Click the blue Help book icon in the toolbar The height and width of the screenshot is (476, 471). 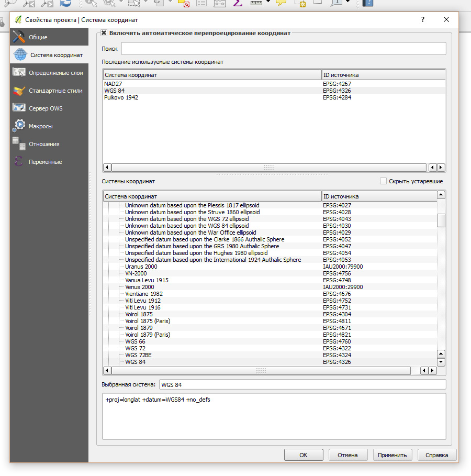click(367, 3)
